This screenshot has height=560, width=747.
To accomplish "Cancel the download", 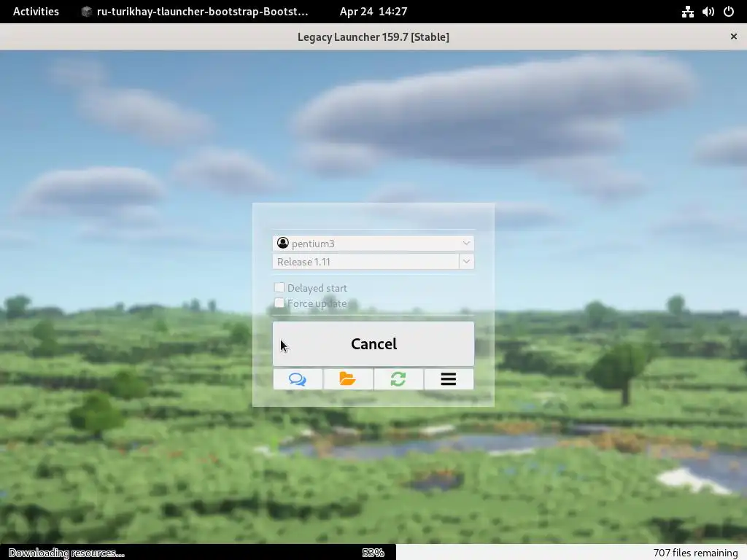I will pos(373,344).
